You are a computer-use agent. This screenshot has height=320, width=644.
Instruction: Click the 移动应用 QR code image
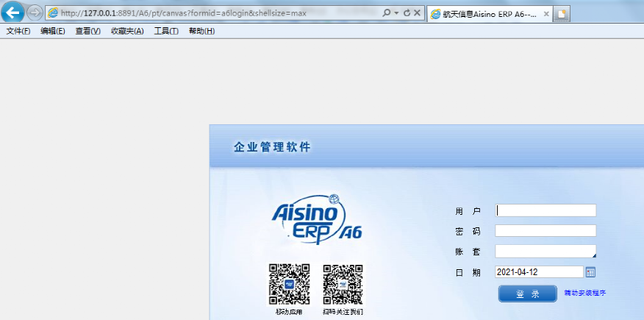click(x=289, y=284)
